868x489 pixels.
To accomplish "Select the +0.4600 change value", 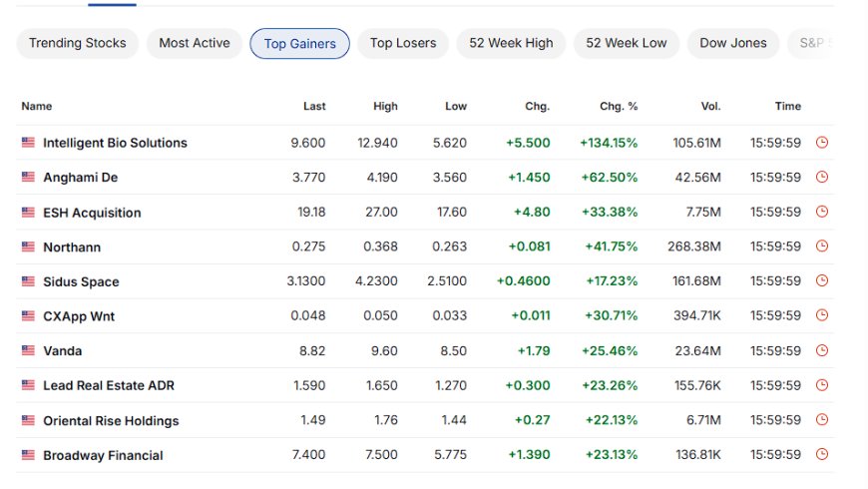I will click(523, 281).
